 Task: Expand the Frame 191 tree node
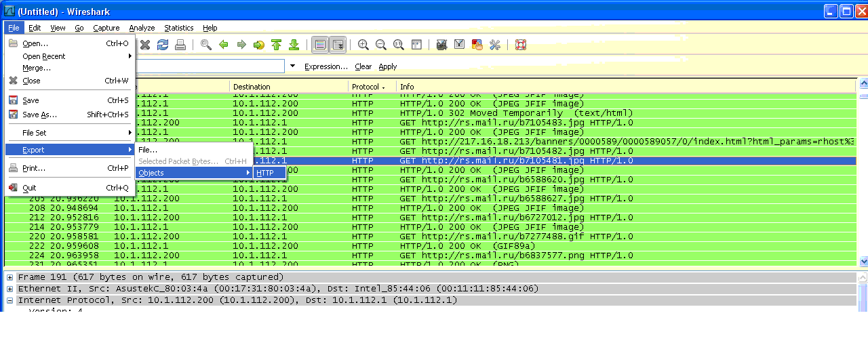pos(10,277)
